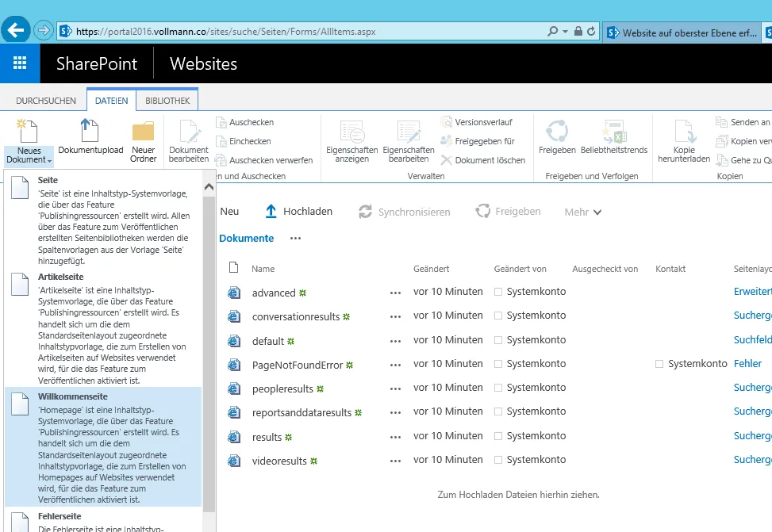
Task: Toggle the Kontakt Systemkonto checkbox for PageNotFoundError
Action: point(659,364)
